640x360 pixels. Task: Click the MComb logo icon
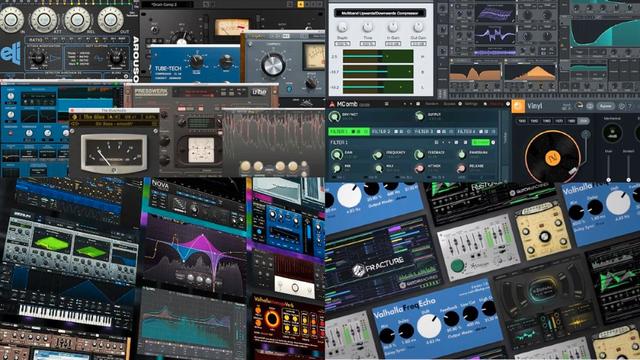coord(332,104)
